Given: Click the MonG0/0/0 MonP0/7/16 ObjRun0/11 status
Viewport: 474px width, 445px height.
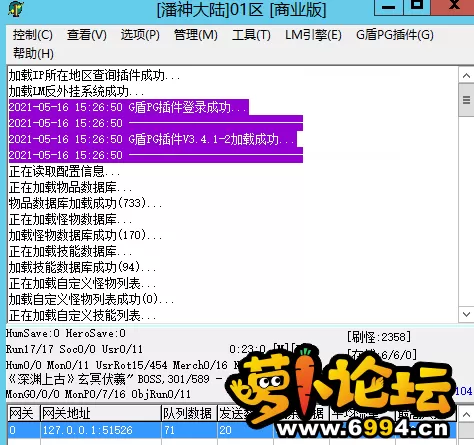Looking at the screenshot, I should click(x=99, y=394).
